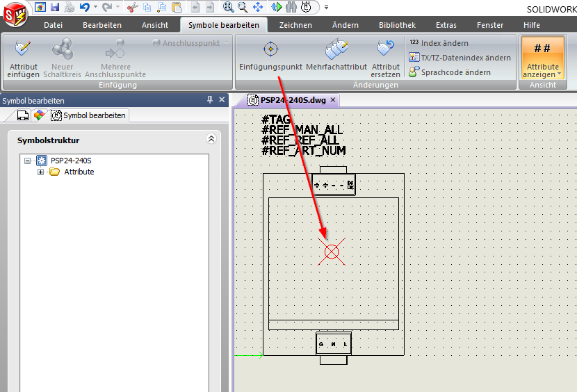Click the binoculars search icon
Screen dimensions: 577x392
(291, 7)
